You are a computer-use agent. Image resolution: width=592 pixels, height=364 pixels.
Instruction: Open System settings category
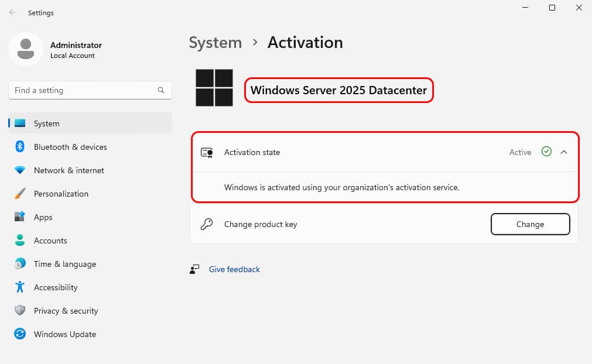click(90, 123)
